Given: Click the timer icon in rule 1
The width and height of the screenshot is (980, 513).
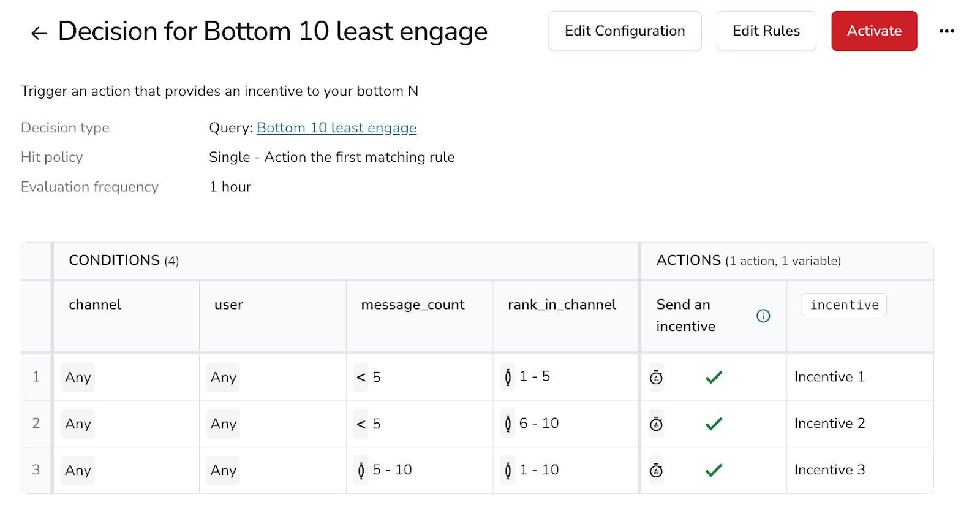Looking at the screenshot, I should click(656, 378).
